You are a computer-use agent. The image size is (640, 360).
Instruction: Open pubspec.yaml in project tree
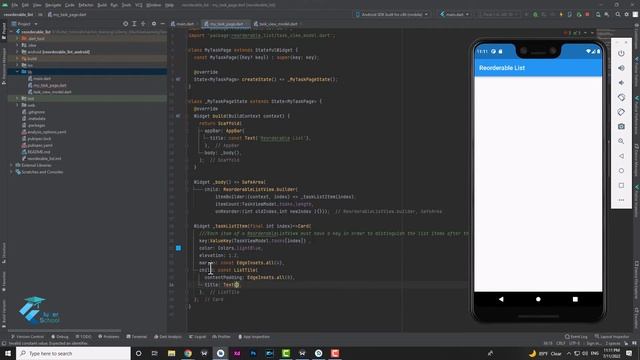click(x=37, y=145)
